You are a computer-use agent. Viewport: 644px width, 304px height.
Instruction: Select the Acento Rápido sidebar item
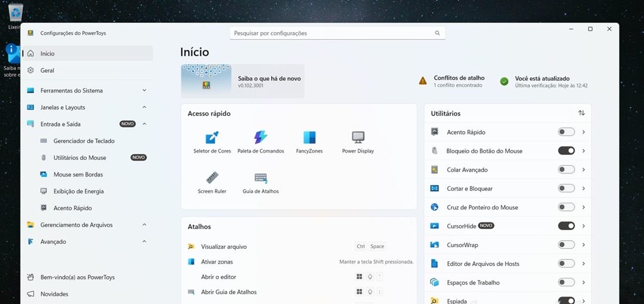tap(88, 208)
